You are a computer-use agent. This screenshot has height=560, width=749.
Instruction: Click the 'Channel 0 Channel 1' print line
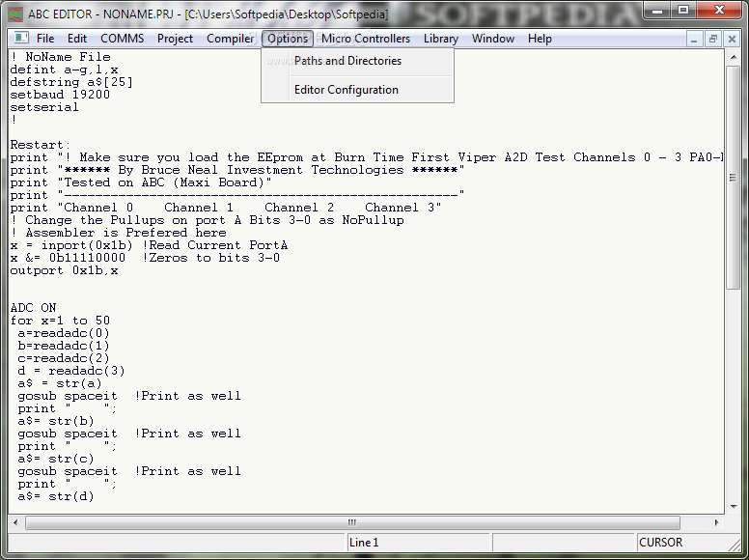226,208
